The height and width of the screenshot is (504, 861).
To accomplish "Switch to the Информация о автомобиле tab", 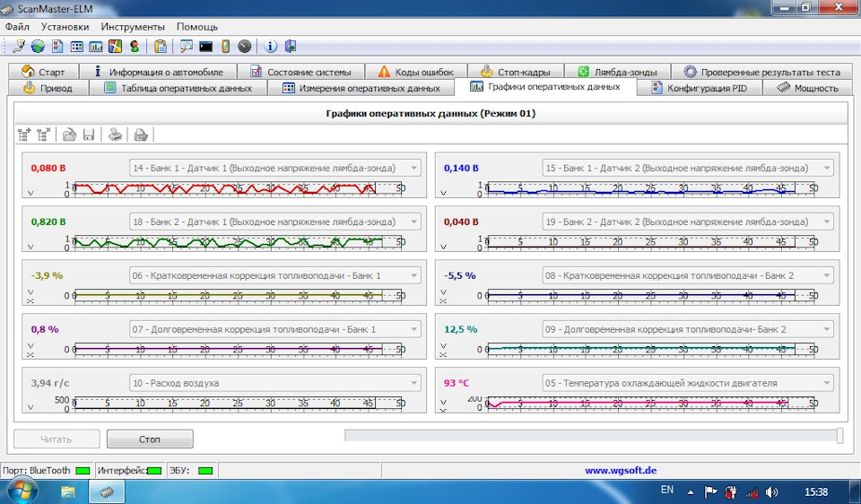I will 158,72.
